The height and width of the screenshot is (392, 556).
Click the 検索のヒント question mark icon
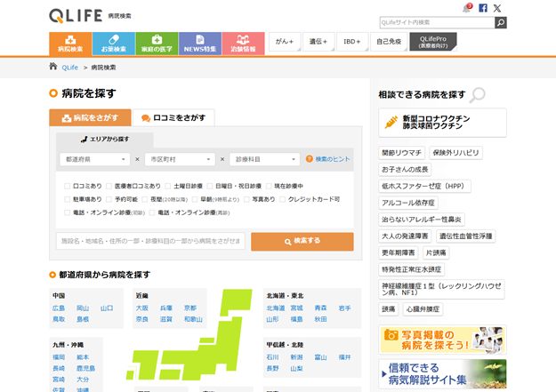(x=310, y=159)
